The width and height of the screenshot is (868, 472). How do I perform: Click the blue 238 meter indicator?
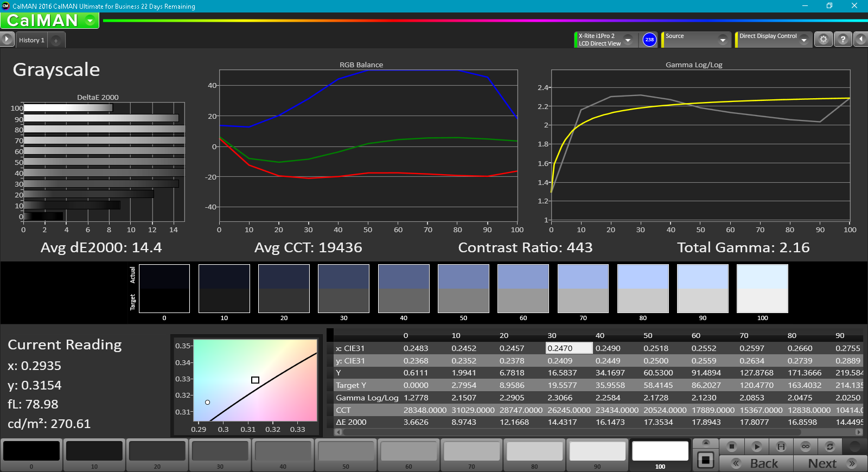[x=649, y=40]
